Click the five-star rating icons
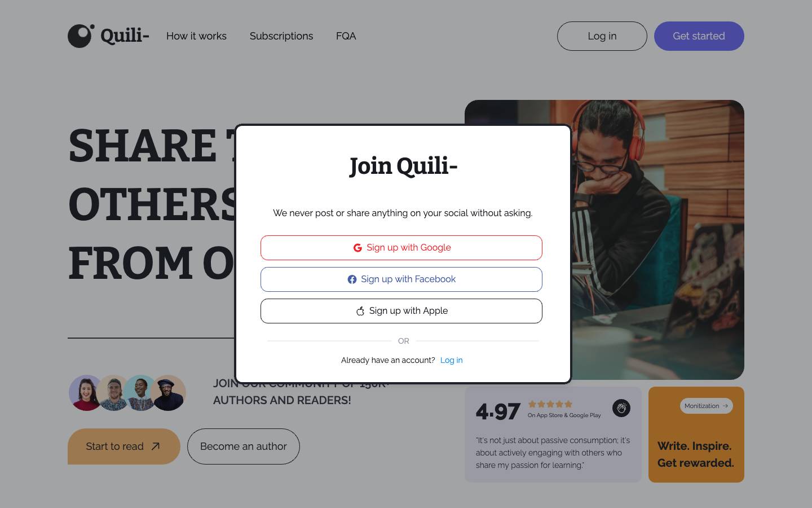This screenshot has height=508, width=812. (x=550, y=404)
